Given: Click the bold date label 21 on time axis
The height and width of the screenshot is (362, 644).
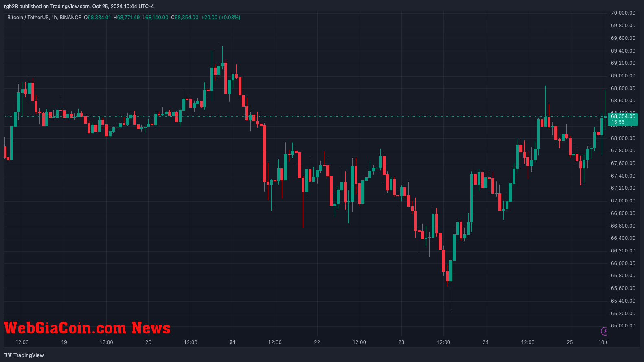Looking at the screenshot, I should pyautogui.click(x=233, y=342).
